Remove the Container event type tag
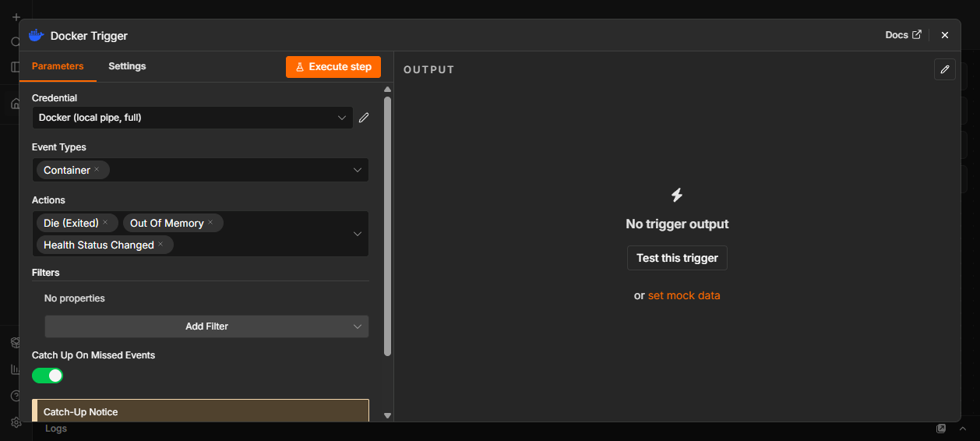 (x=97, y=170)
